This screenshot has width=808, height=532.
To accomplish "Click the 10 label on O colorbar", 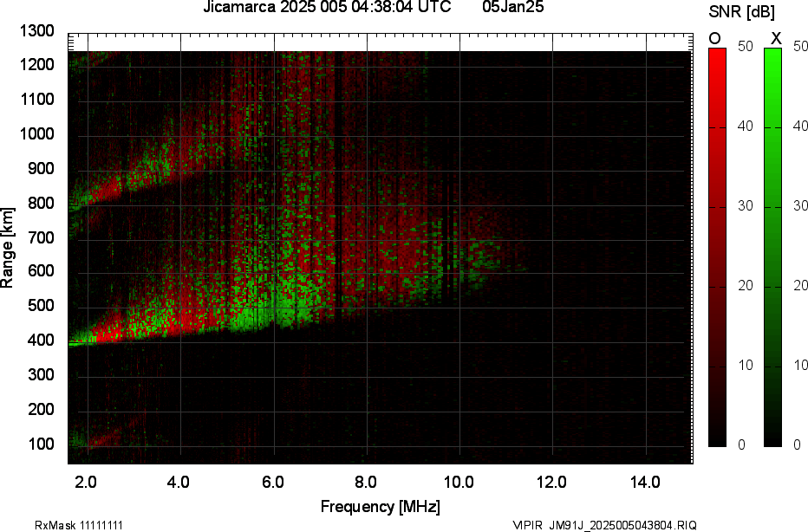I will point(745,365).
